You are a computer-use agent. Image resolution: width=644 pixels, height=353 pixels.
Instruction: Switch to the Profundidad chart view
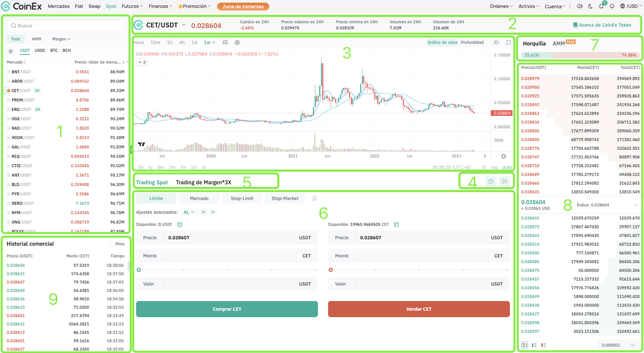(x=472, y=43)
